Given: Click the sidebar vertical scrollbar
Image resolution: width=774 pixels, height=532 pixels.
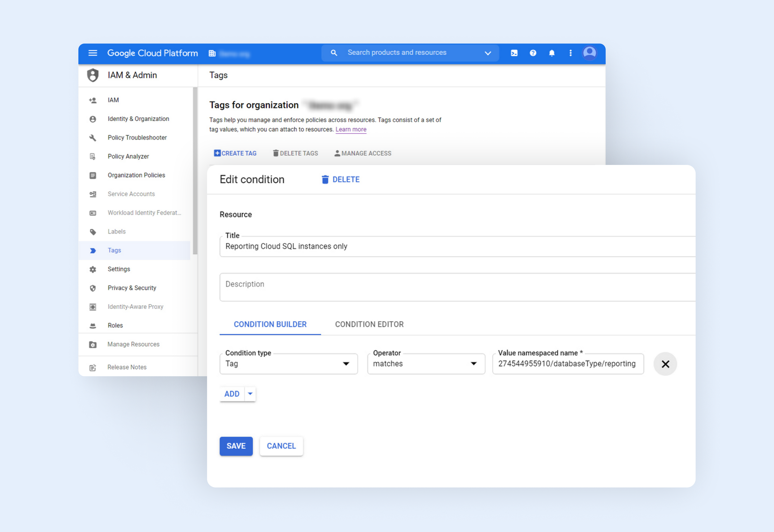Looking at the screenshot, I should tap(195, 170).
